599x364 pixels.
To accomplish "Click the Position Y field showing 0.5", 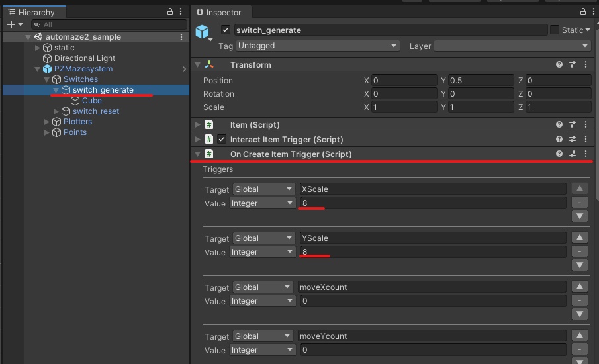I will [481, 81].
